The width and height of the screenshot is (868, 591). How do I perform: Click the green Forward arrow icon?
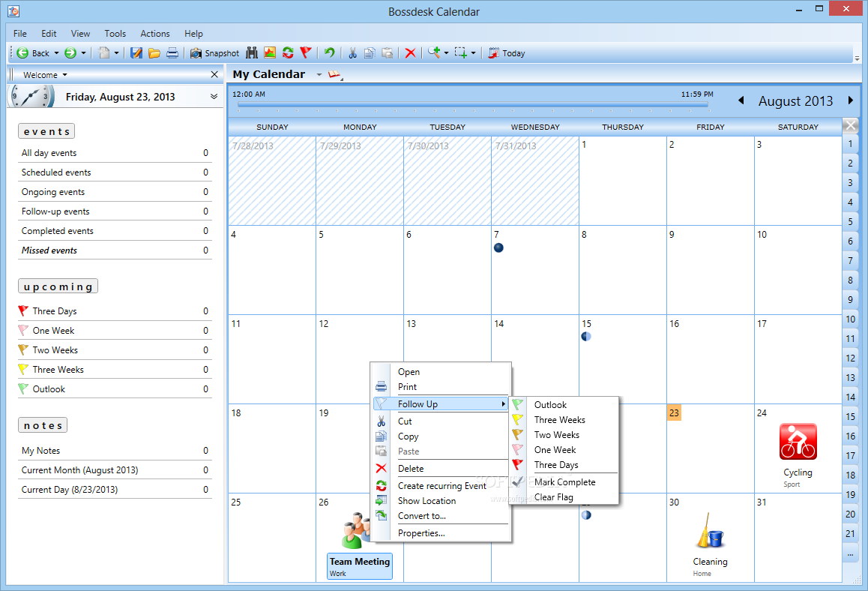(x=70, y=53)
